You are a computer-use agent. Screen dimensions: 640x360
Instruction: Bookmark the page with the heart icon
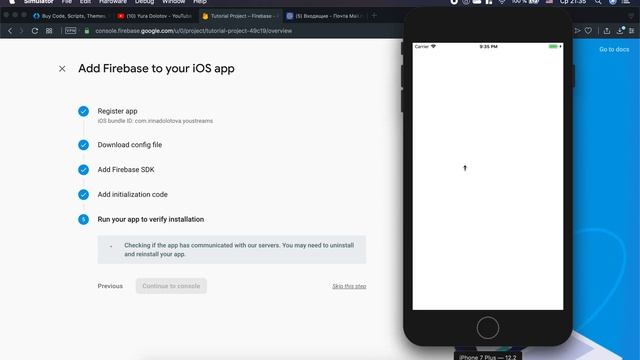click(x=588, y=31)
